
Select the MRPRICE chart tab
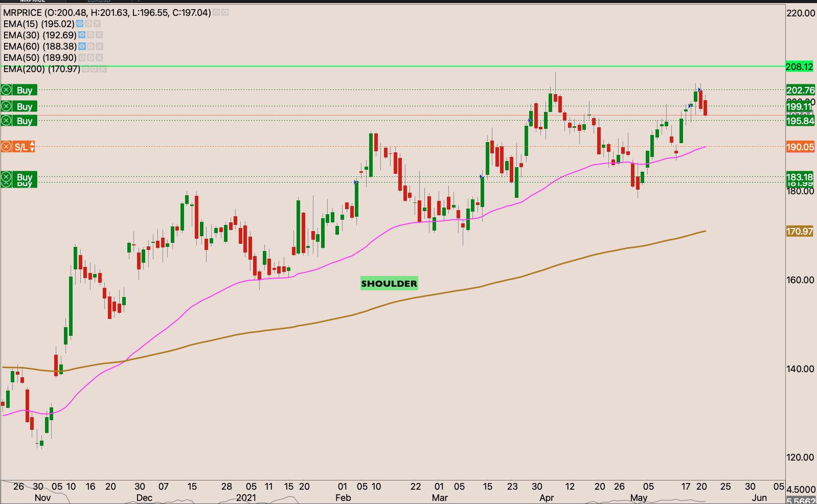pyautogui.click(x=33, y=1)
